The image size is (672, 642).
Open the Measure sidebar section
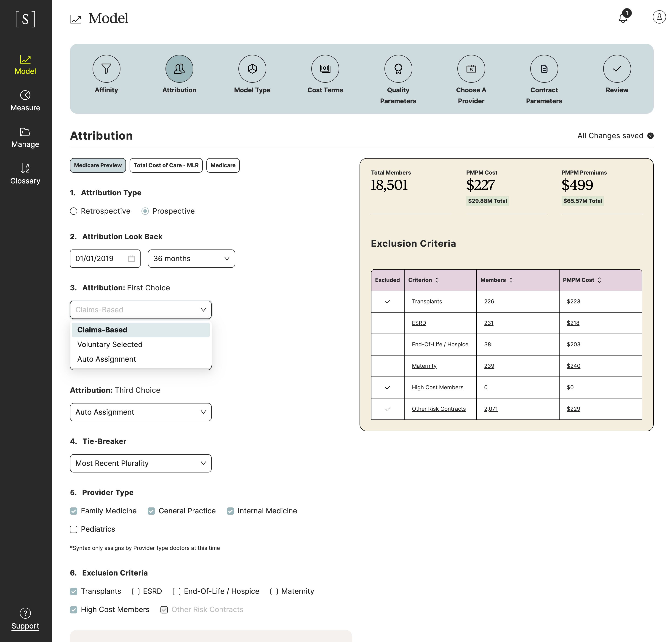click(25, 101)
